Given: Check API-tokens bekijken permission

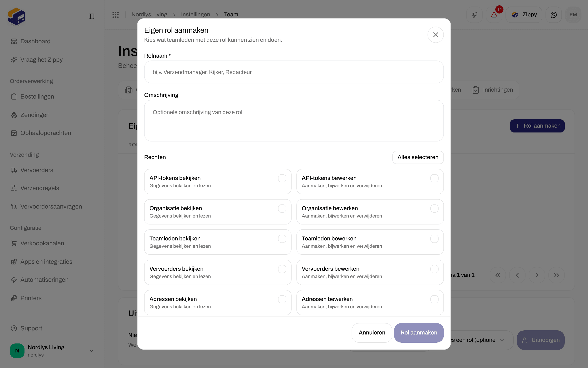Looking at the screenshot, I should coord(282,178).
